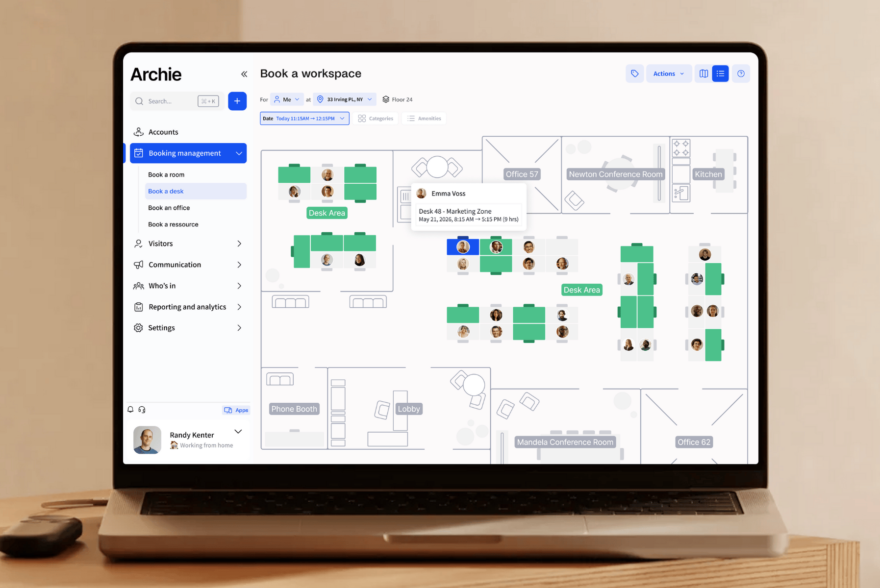This screenshot has width=880, height=588.
Task: Open the 33 Irving PL, NY location dropdown
Action: (x=345, y=99)
